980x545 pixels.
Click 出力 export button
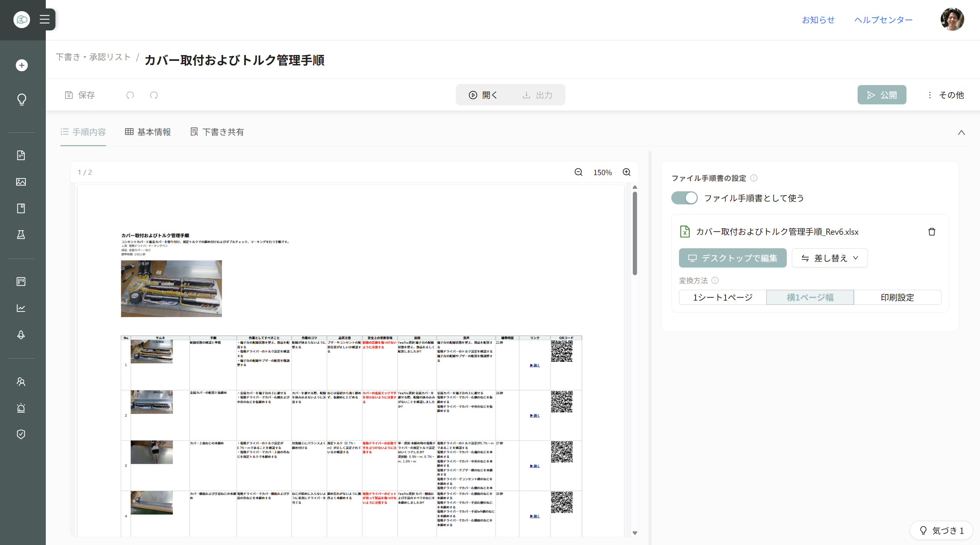pos(537,95)
